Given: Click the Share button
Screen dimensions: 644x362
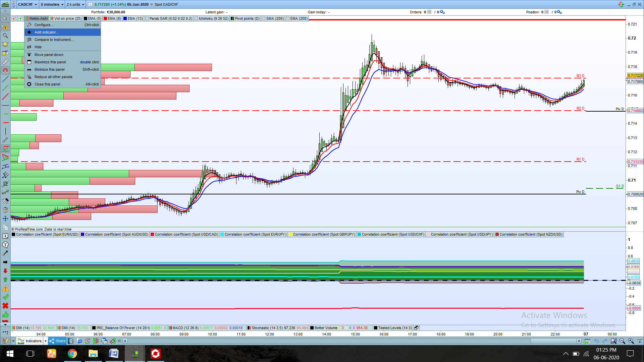Looking at the screenshot, I should 57,341.
